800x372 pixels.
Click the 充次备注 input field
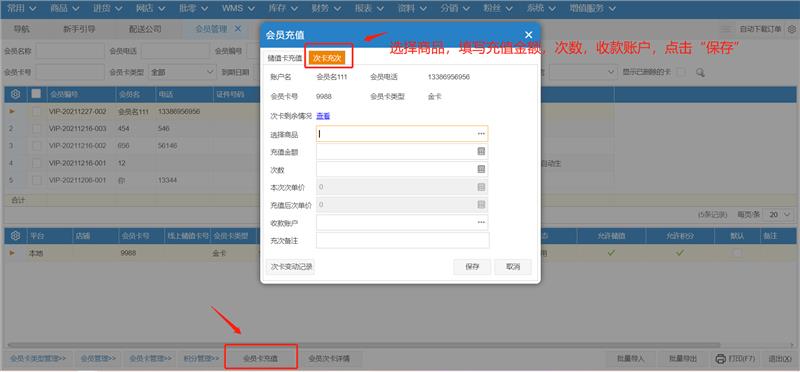(403, 240)
